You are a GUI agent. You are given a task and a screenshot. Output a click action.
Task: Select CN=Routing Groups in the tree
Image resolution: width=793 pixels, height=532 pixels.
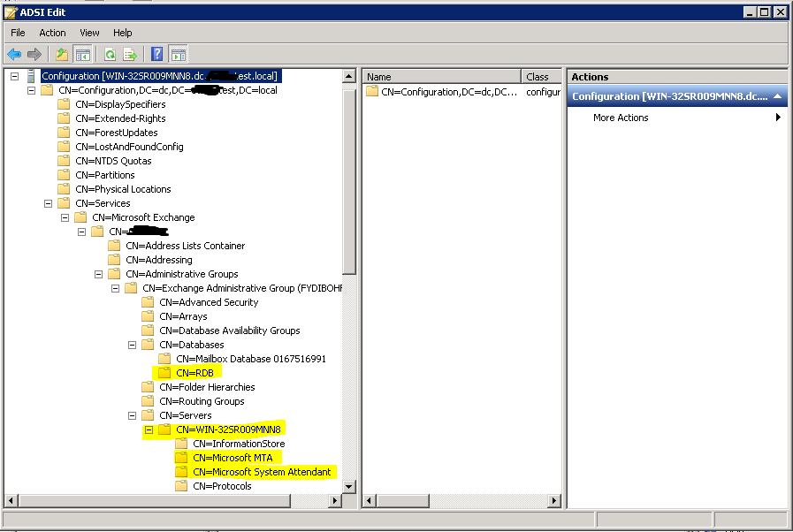[x=202, y=402]
